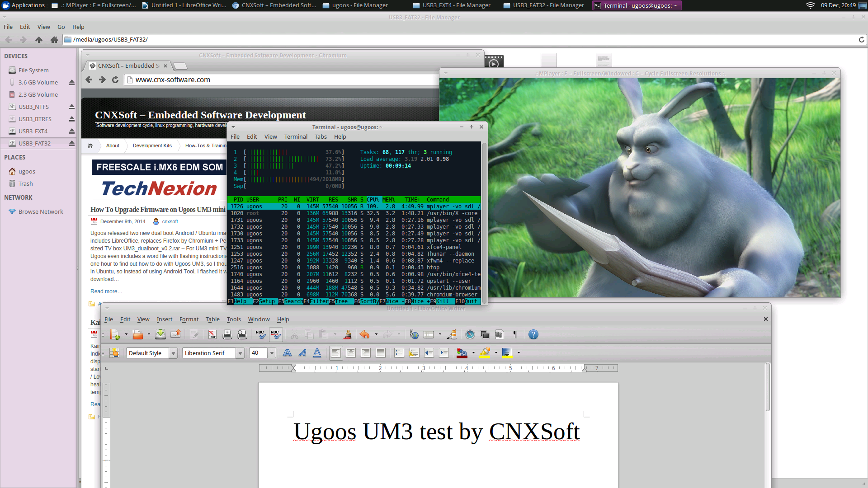Click Undo arrow in Writer toolbar
The image size is (868, 488).
click(x=364, y=335)
